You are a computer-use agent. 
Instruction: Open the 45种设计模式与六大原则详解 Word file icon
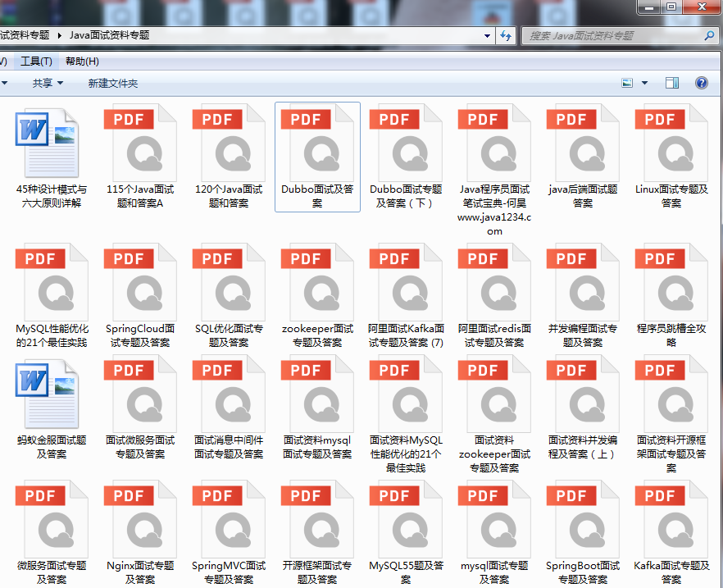tap(48, 143)
